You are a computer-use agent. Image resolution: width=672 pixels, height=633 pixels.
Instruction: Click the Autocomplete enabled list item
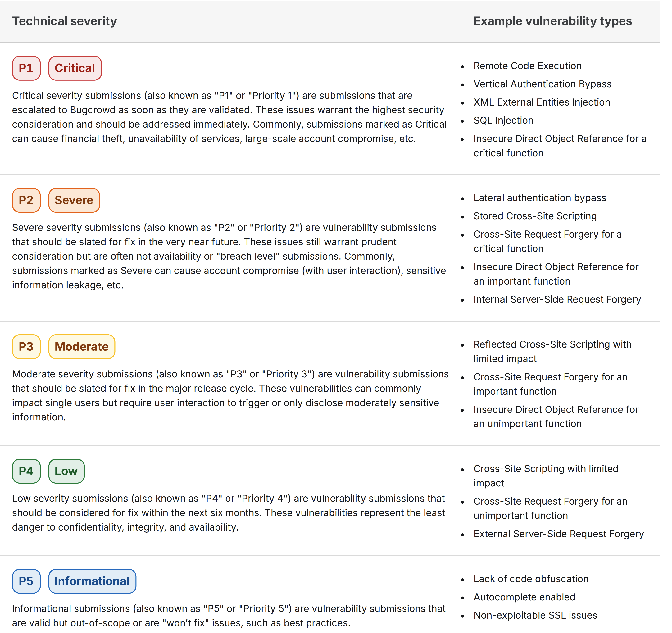[525, 598]
